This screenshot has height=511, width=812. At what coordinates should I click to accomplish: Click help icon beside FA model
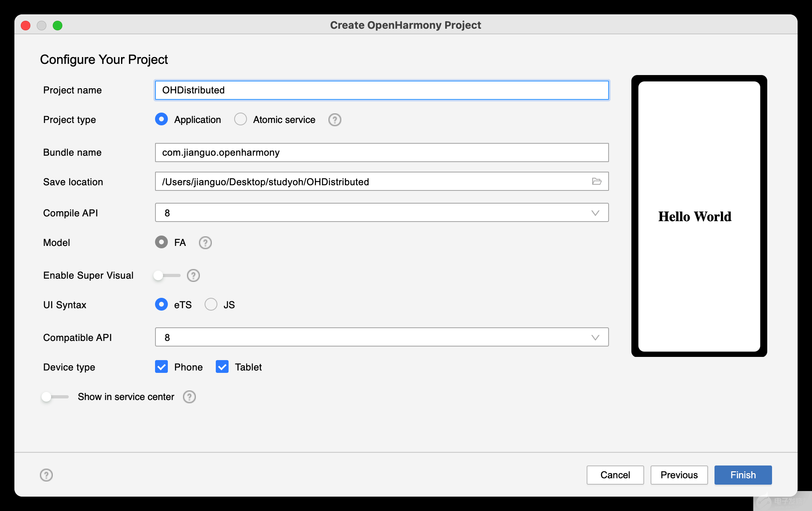pos(205,243)
